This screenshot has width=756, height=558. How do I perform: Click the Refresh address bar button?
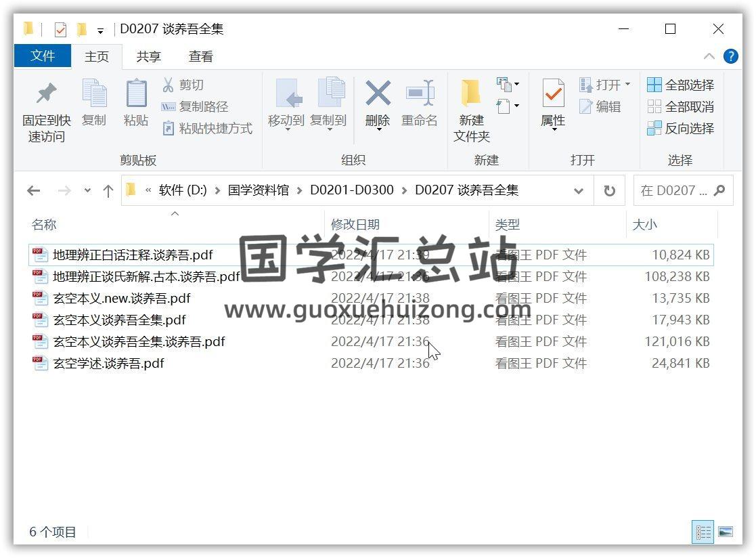point(609,191)
